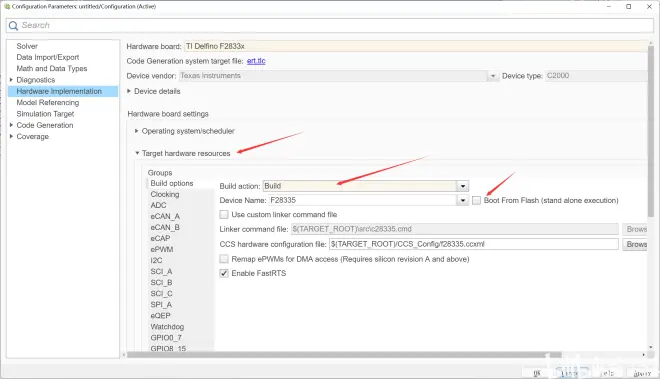Screen dimensions: 660x379
Task: Select the eCAN_B group
Action: tap(165, 227)
